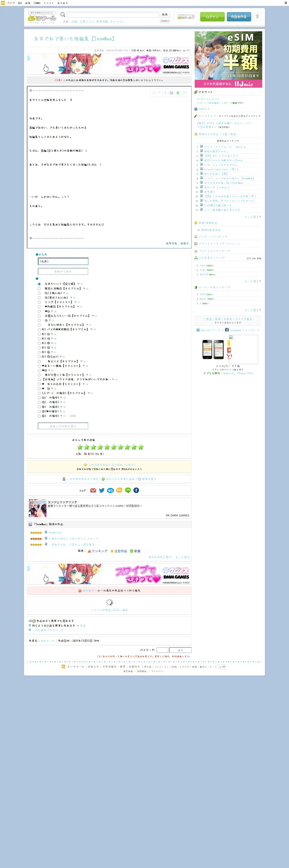The image size is (289, 868).
Task: Toggle the green CSS switch in the text box
Action: click(179, 93)
